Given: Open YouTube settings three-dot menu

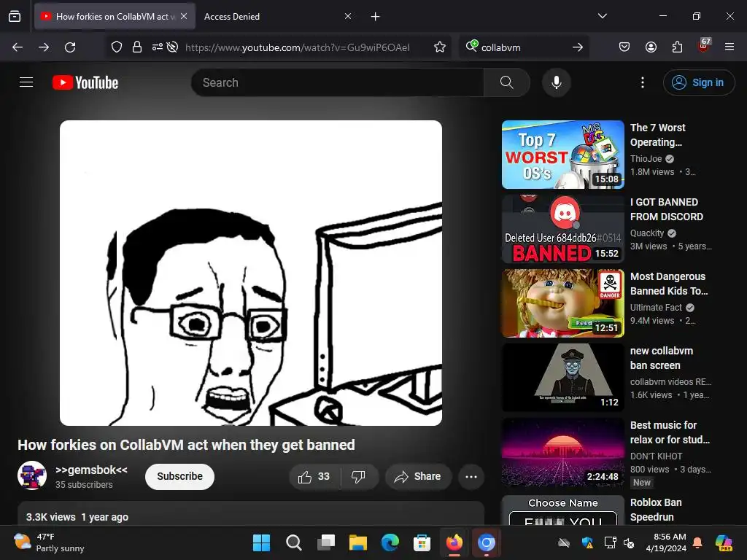Looking at the screenshot, I should (642, 82).
